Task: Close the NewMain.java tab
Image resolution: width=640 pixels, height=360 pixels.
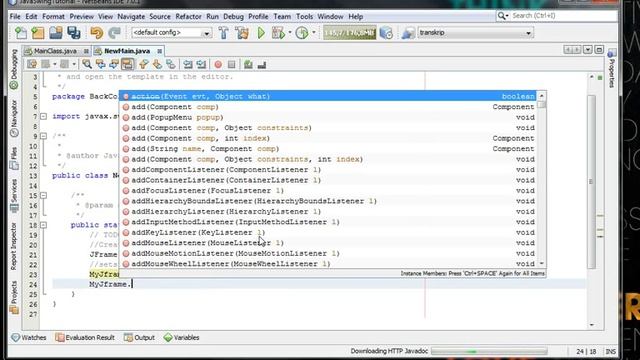Action: point(160,51)
